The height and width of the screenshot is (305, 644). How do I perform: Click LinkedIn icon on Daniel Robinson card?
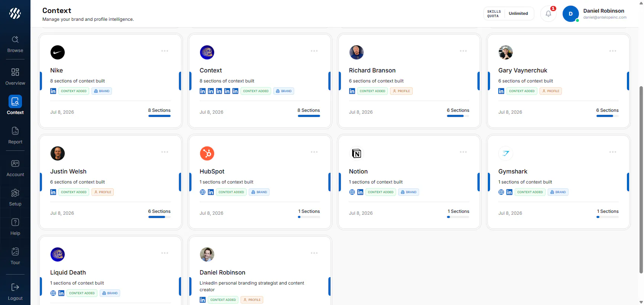203,300
